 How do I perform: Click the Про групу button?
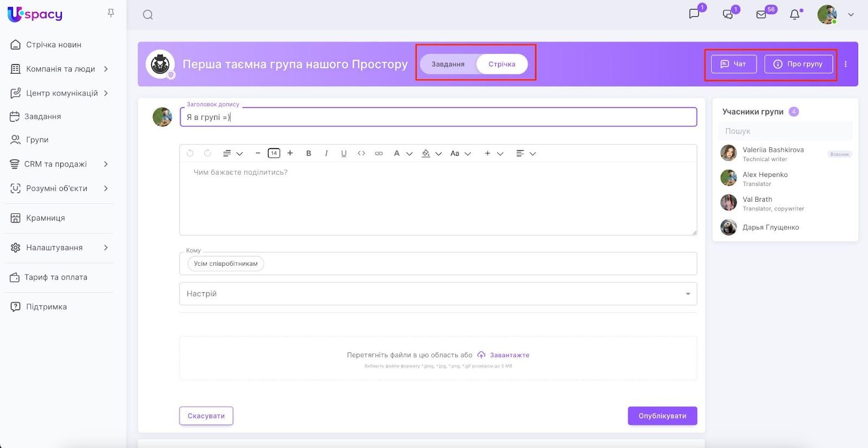[799, 64]
